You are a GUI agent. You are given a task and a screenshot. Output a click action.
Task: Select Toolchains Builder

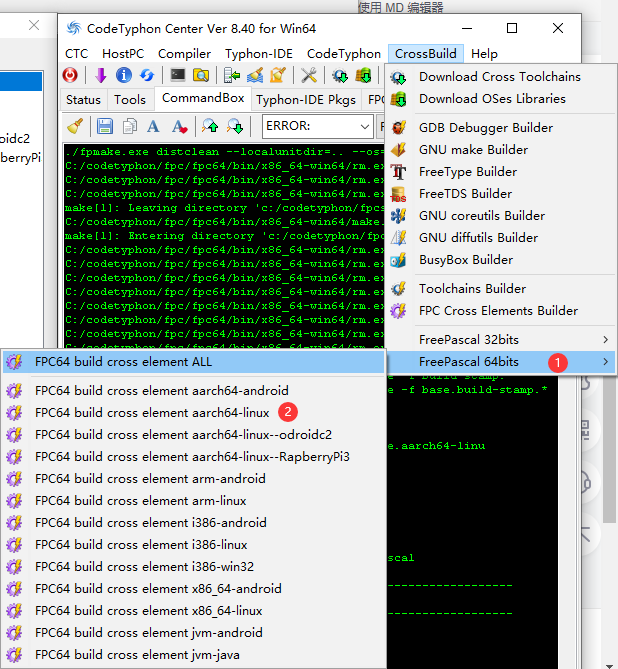[x=501, y=289]
